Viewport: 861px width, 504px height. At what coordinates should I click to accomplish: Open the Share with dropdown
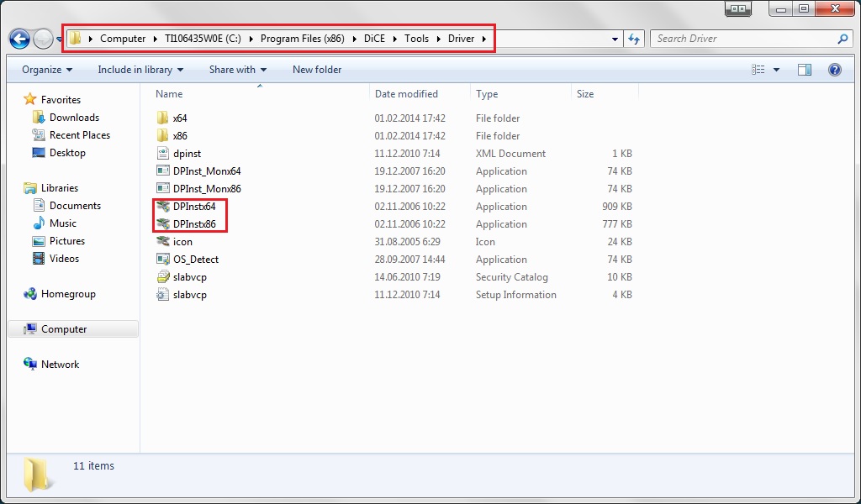click(x=237, y=70)
